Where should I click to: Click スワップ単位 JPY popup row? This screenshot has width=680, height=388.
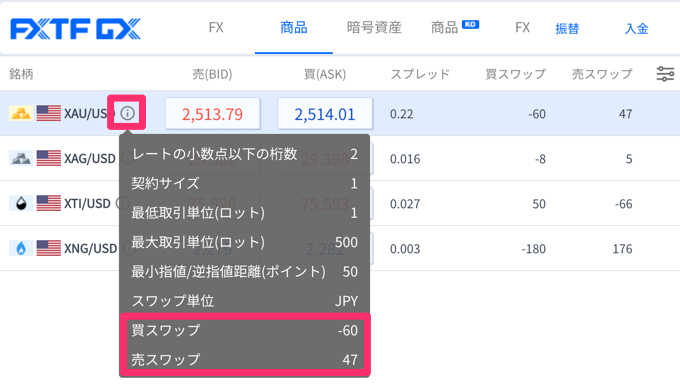[x=245, y=301]
